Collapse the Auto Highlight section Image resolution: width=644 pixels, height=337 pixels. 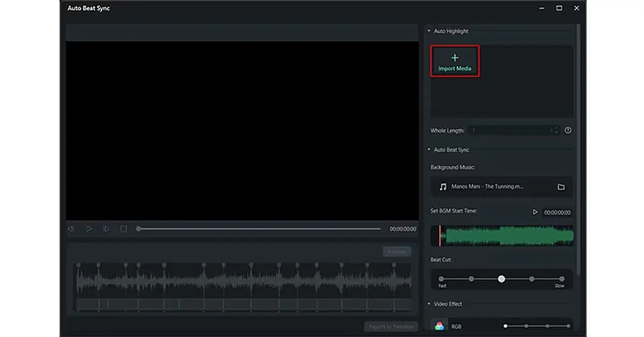coord(429,31)
